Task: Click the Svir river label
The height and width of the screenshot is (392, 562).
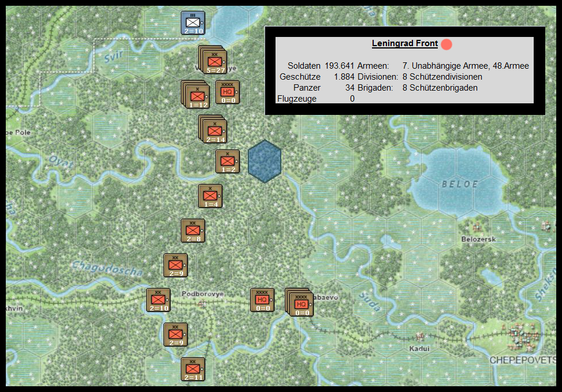Action: pyautogui.click(x=114, y=57)
